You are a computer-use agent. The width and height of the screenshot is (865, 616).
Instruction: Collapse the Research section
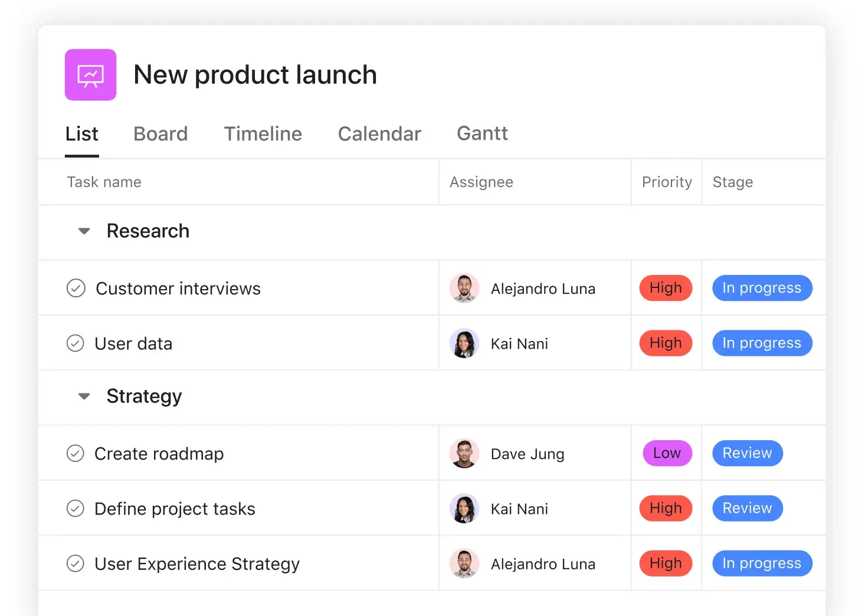point(84,231)
